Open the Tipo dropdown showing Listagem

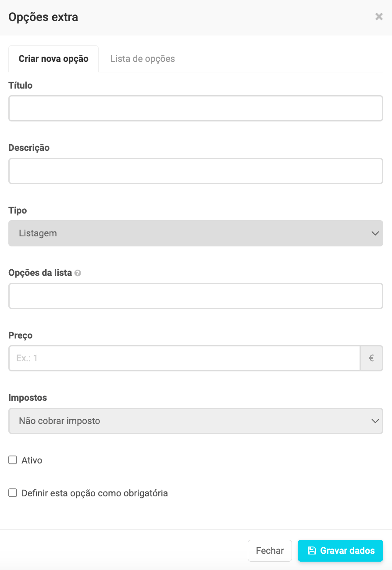(x=196, y=233)
